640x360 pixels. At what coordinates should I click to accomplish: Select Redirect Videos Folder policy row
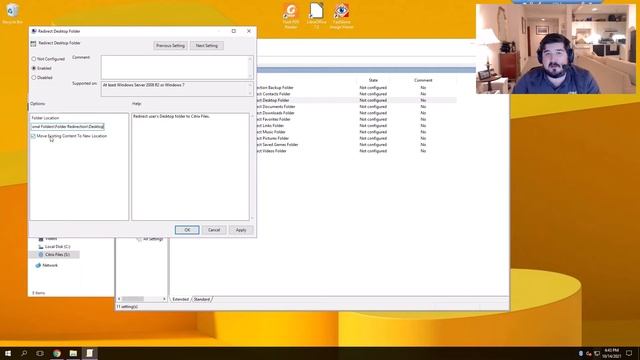[355, 151]
